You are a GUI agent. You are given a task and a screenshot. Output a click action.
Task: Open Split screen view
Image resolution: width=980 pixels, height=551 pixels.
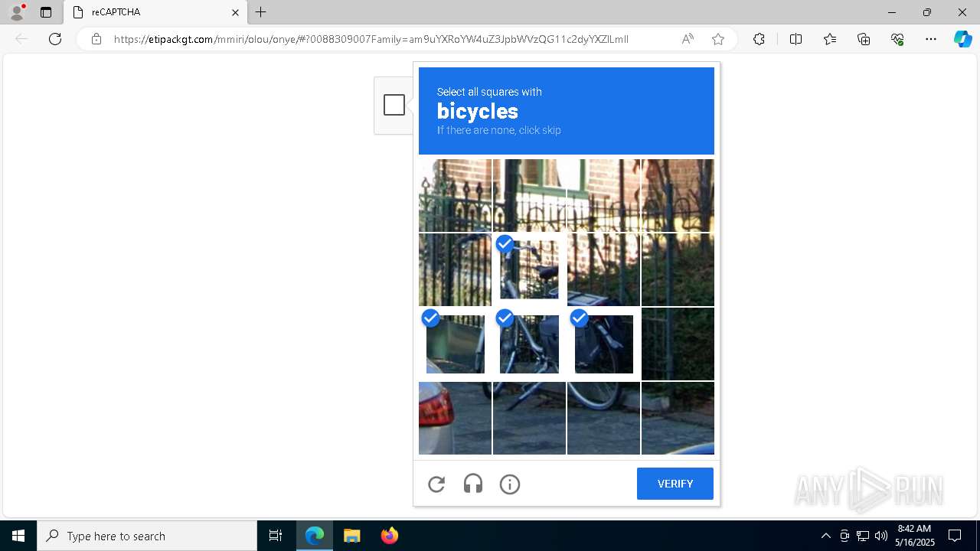[795, 39]
